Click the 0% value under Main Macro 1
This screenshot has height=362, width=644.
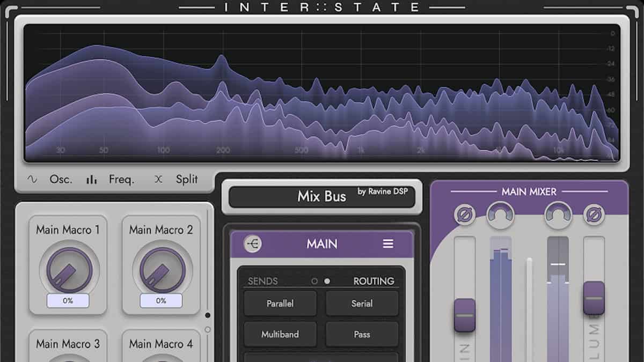pyautogui.click(x=68, y=301)
